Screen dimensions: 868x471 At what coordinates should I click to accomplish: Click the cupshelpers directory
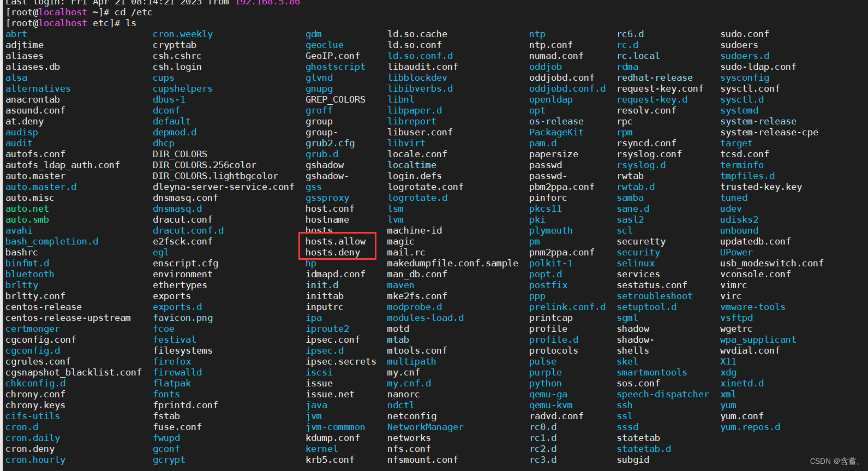point(183,88)
